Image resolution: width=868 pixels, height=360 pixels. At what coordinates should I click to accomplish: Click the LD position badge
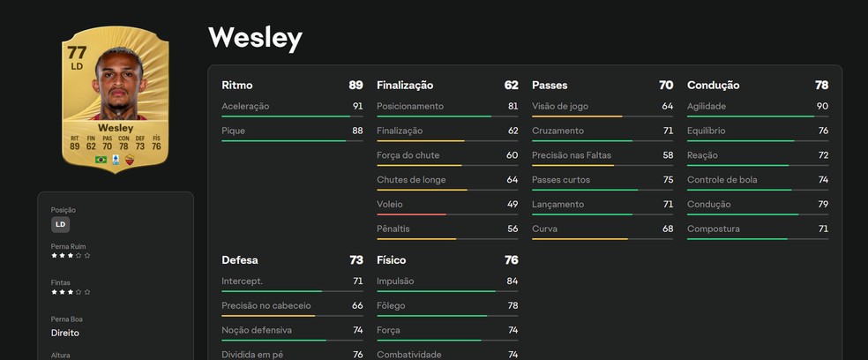click(61, 224)
